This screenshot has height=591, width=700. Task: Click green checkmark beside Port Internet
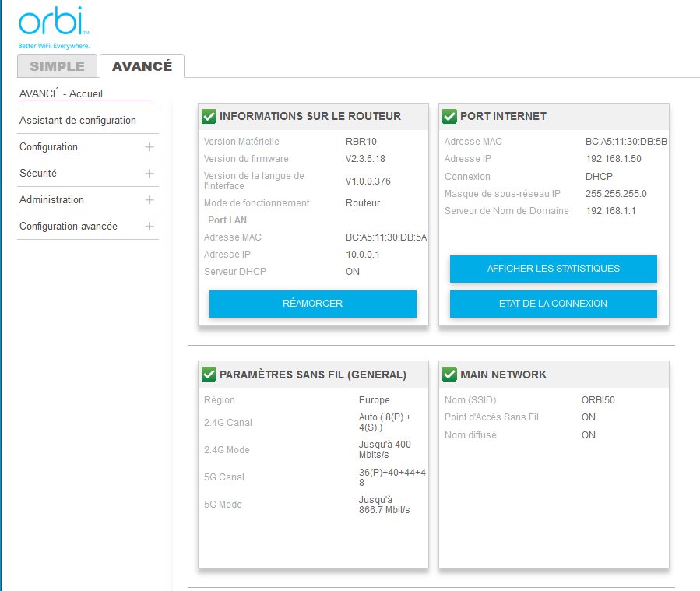coord(449,117)
